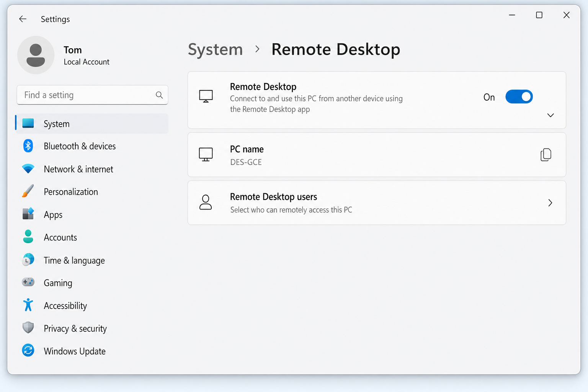Click the Network Wi-Fi icon in sidebar

pyautogui.click(x=28, y=168)
